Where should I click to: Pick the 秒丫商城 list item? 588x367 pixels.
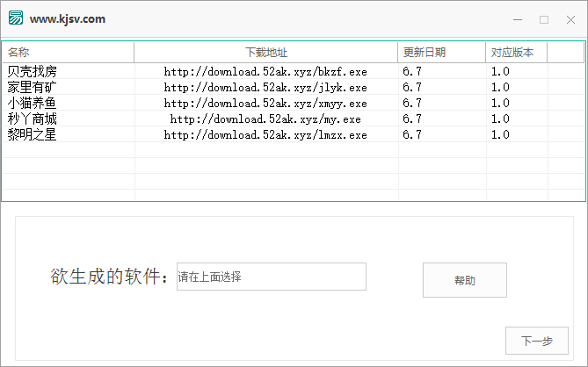coord(32,119)
